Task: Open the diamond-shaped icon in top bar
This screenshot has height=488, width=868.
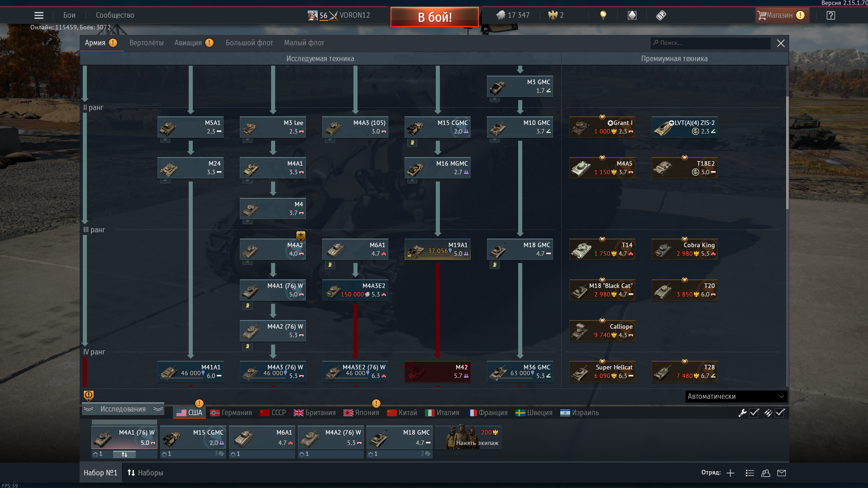Action: click(x=632, y=15)
